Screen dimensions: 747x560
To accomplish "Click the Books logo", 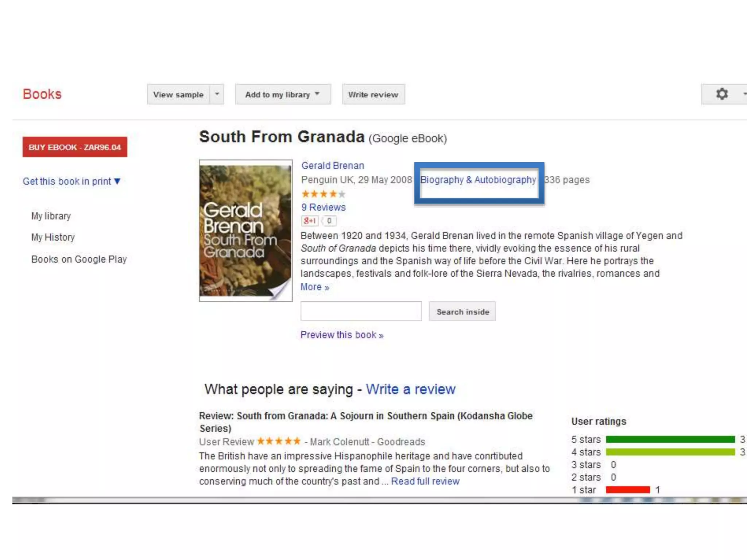I will point(42,94).
